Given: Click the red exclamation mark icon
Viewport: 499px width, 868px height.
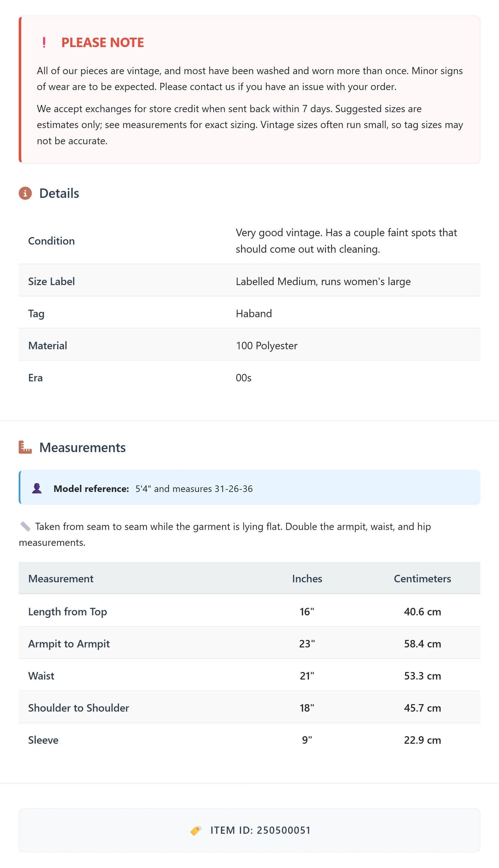Looking at the screenshot, I should (44, 42).
